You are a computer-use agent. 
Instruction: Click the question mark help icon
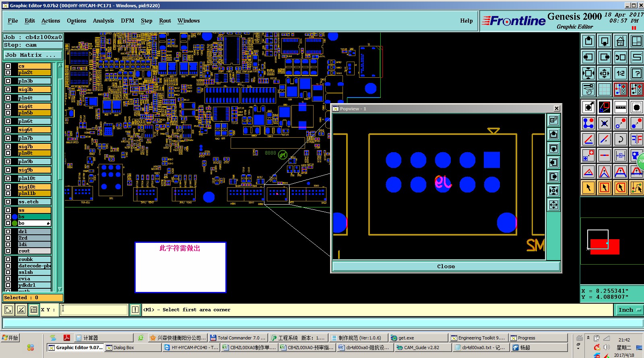tap(636, 73)
